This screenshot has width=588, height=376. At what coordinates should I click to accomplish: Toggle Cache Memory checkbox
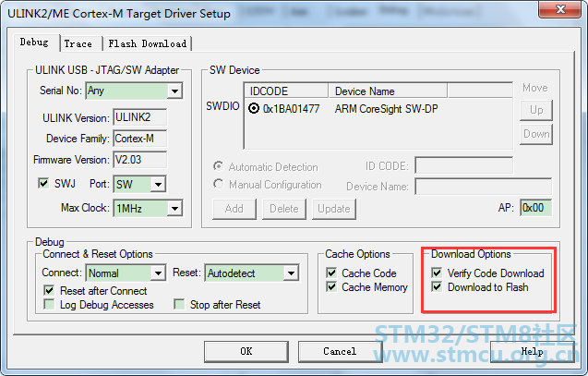331,287
